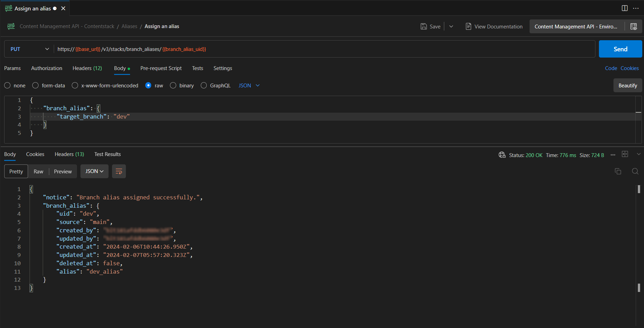Open the environment quick look icon

point(634,26)
